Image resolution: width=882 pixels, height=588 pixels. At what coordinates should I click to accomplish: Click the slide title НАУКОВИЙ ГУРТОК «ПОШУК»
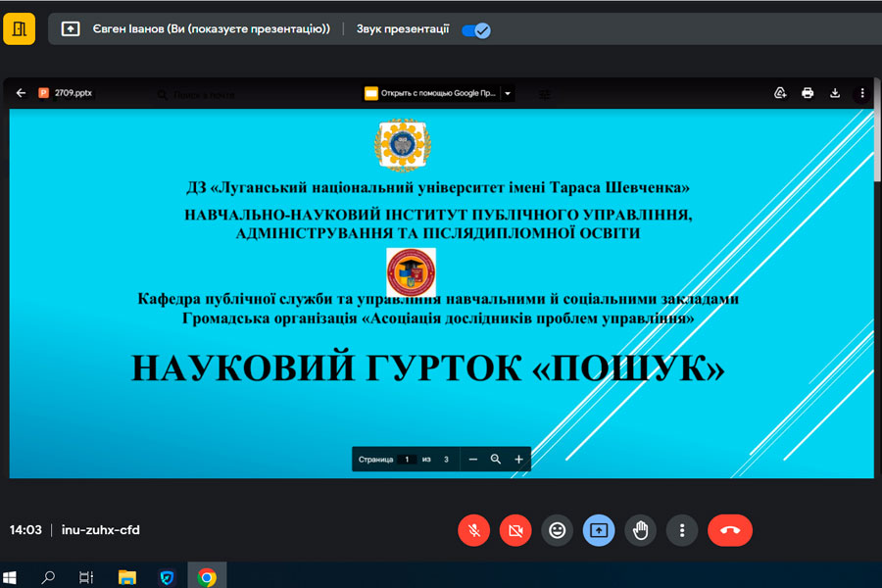(x=428, y=368)
